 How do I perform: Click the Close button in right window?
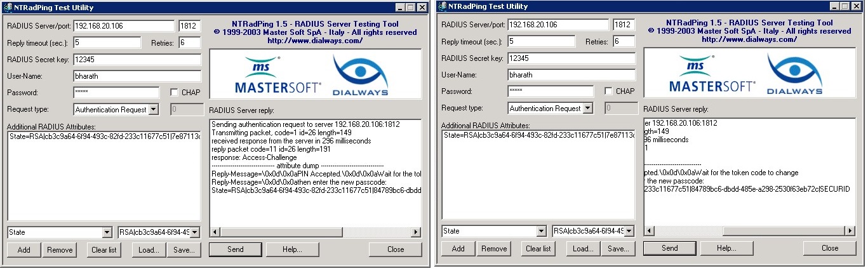[830, 248]
